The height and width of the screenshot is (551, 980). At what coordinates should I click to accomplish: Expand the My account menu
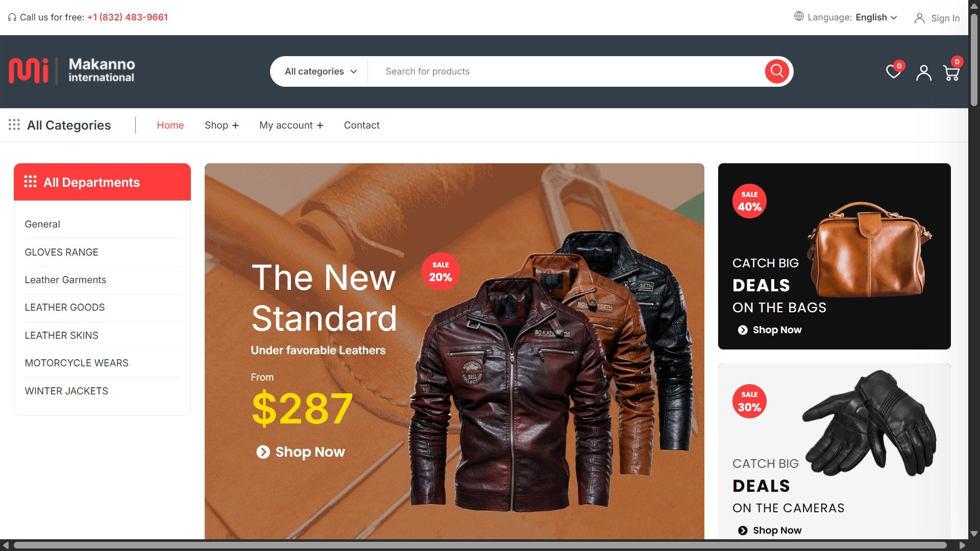pos(291,125)
